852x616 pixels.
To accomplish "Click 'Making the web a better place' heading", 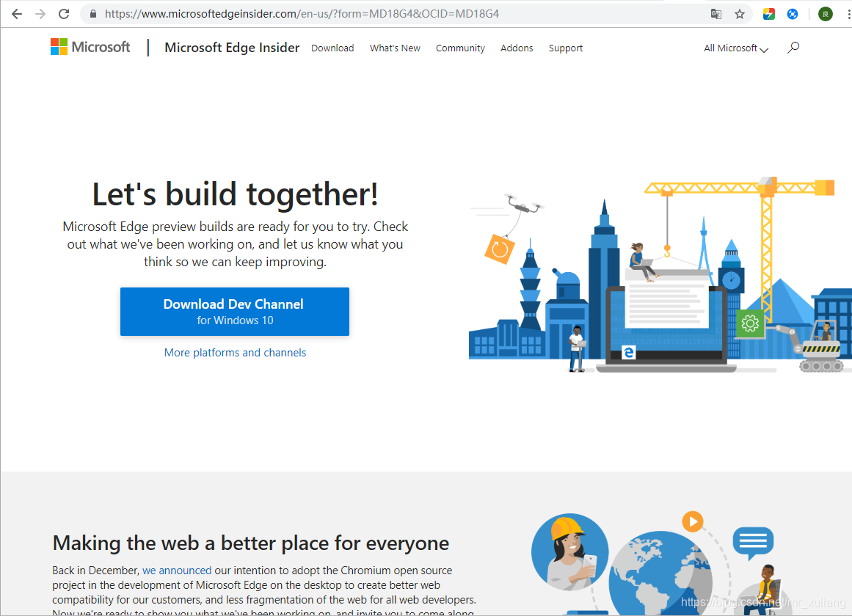I will pos(250,543).
